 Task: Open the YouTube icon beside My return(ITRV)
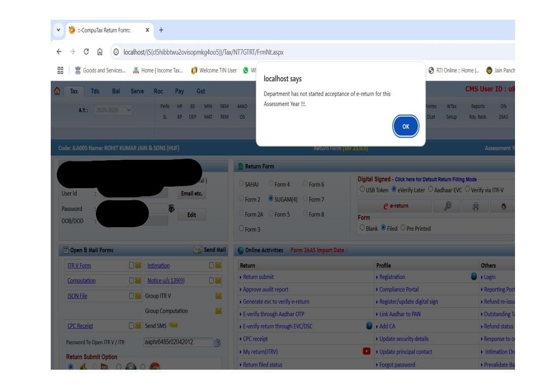pyautogui.click(x=366, y=351)
